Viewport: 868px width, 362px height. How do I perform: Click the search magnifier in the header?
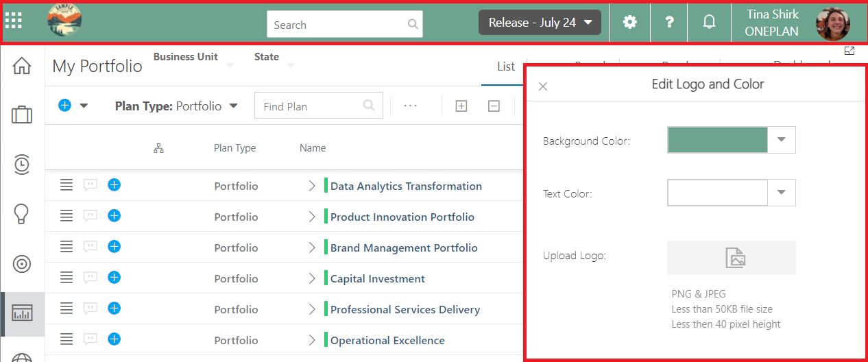pyautogui.click(x=413, y=24)
